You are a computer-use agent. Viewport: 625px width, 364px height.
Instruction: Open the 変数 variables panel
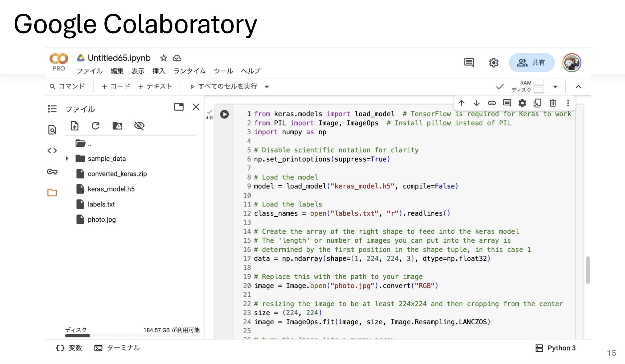tap(69, 348)
